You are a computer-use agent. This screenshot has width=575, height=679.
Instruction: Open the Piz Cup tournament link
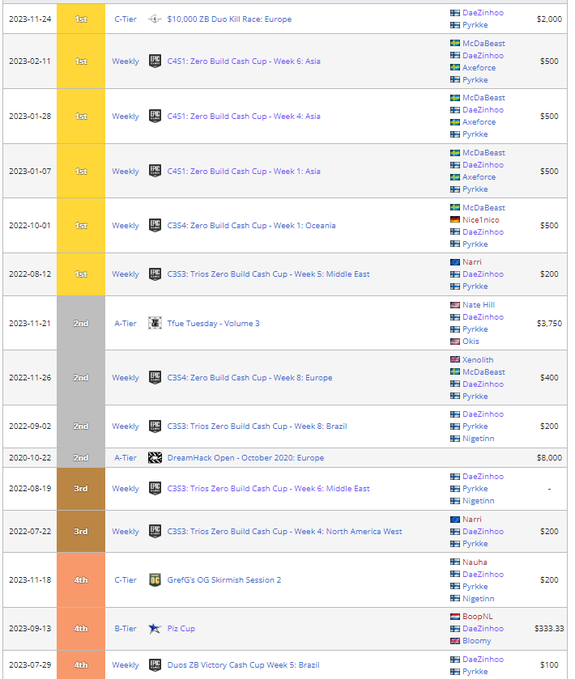pyautogui.click(x=181, y=628)
